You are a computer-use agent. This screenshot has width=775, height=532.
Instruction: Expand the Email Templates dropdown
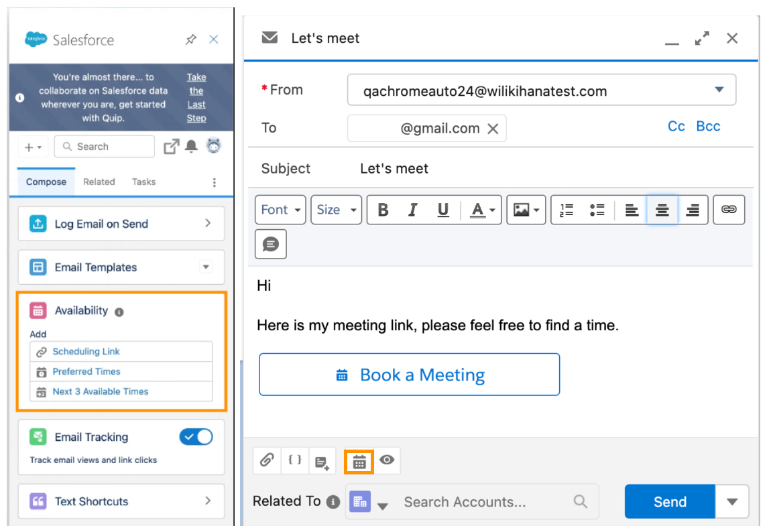(206, 267)
